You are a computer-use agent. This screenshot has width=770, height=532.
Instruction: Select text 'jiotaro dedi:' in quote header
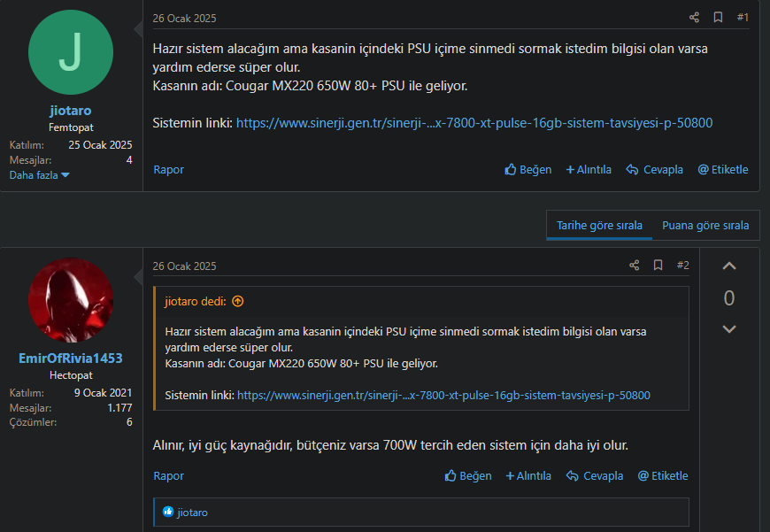195,301
